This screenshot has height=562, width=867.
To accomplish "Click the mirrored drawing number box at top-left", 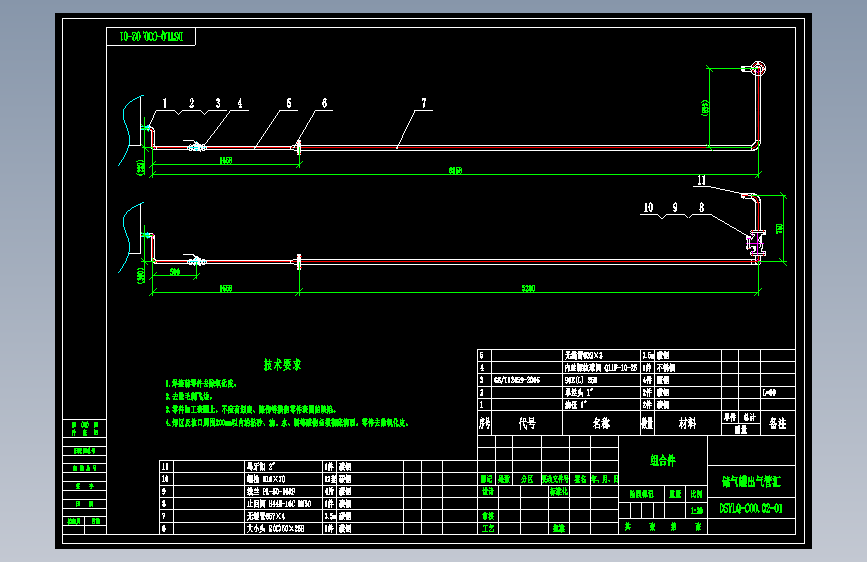I will [x=151, y=37].
